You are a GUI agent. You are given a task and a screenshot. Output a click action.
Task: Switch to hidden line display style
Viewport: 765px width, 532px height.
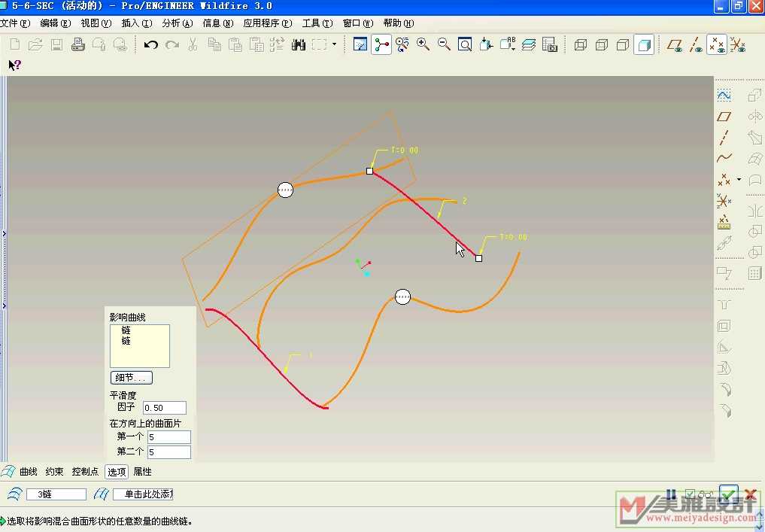pyautogui.click(x=602, y=45)
